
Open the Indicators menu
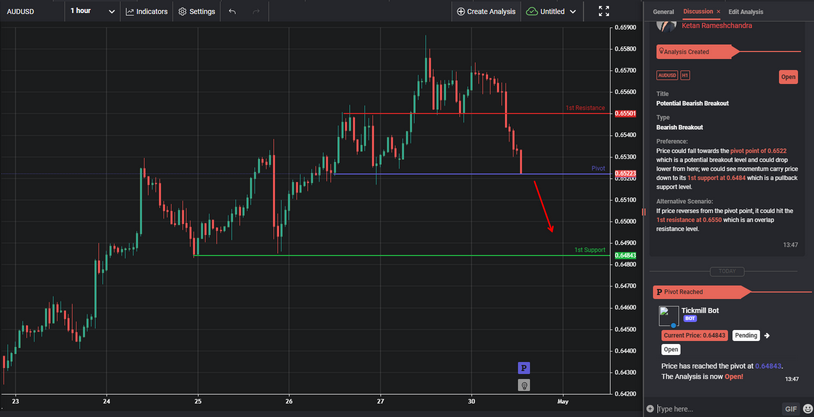[x=146, y=11]
